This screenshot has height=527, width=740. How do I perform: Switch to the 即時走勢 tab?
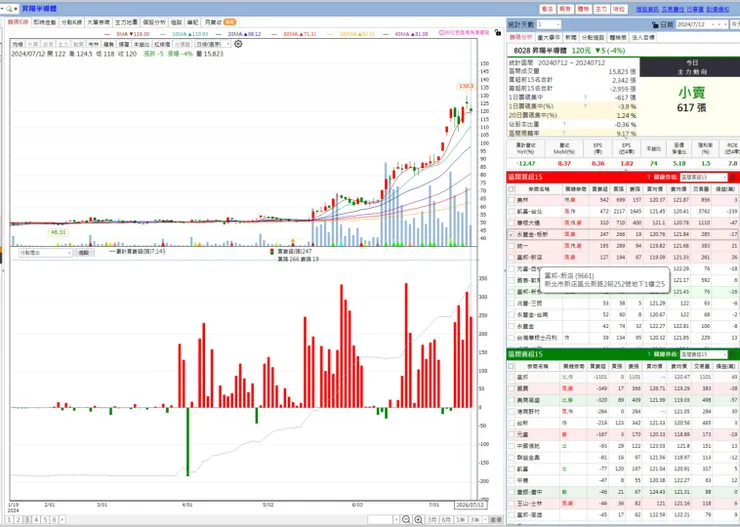45,22
